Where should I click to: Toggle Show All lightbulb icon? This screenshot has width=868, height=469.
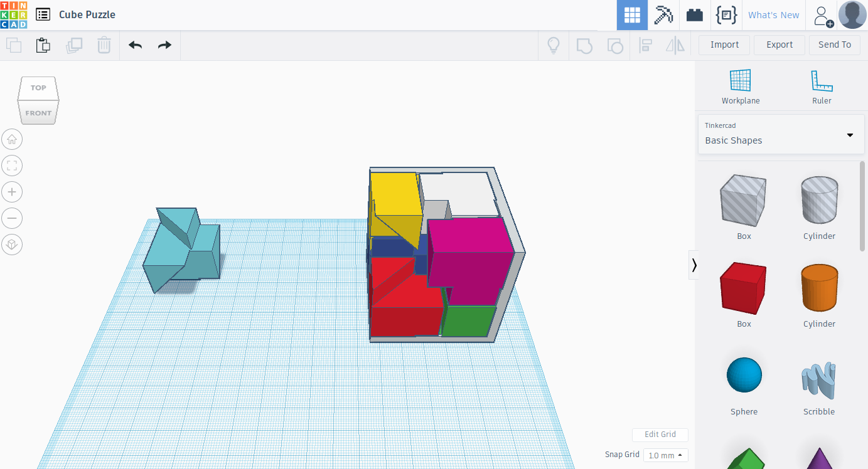click(x=554, y=45)
